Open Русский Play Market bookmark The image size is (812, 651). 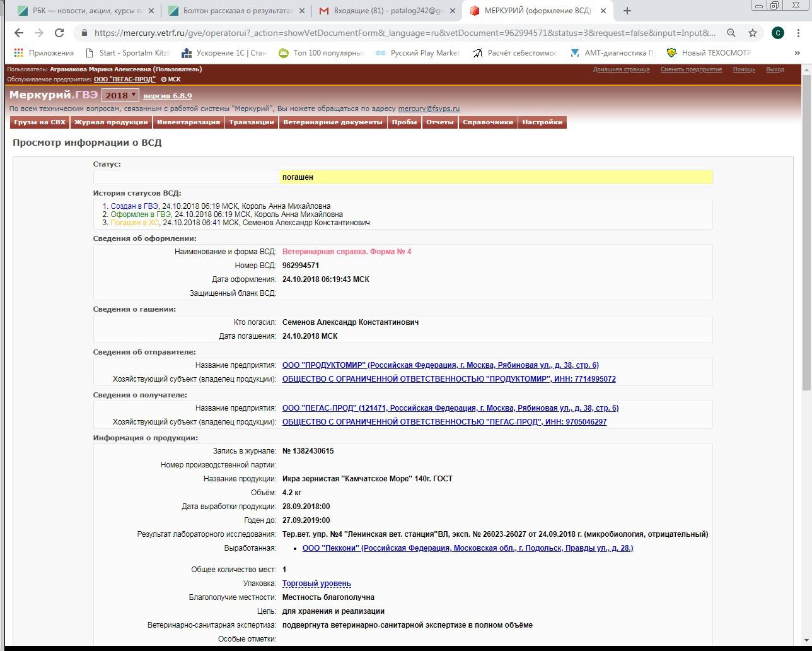[x=417, y=53]
